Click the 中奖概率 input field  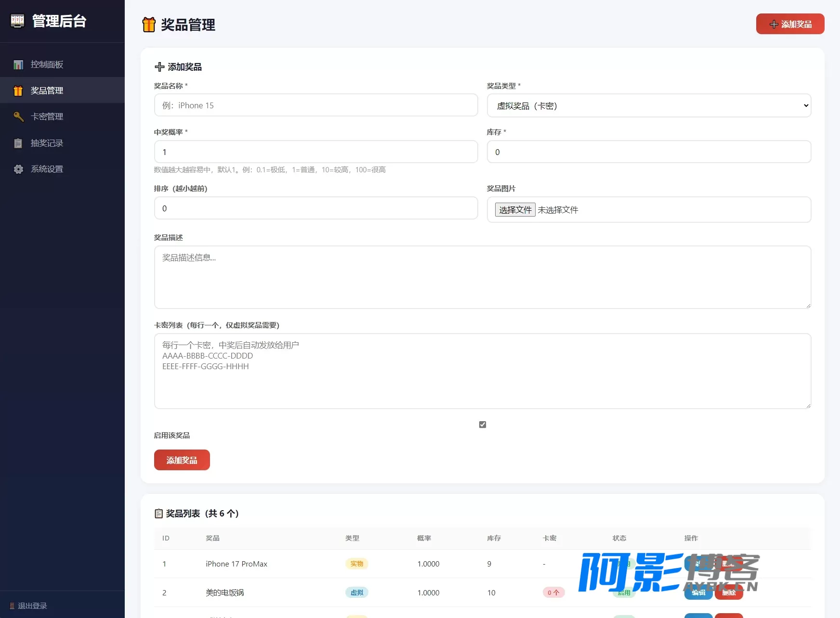coord(316,152)
